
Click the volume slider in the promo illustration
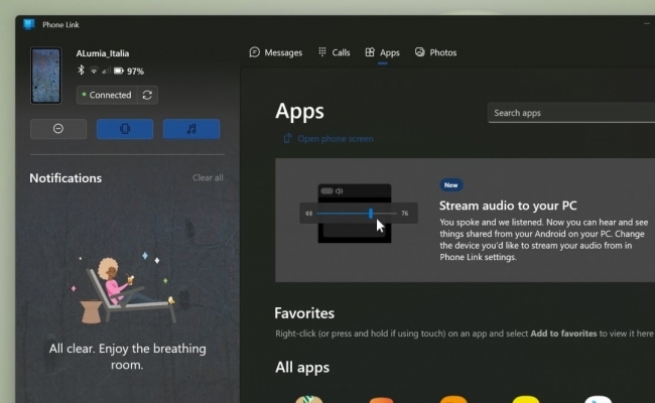click(x=358, y=213)
